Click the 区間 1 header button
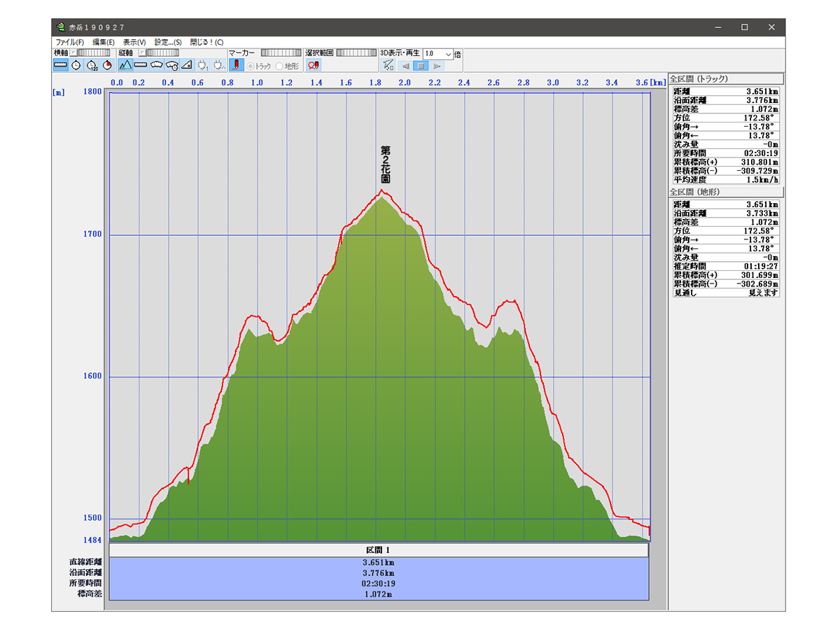 [x=379, y=550]
